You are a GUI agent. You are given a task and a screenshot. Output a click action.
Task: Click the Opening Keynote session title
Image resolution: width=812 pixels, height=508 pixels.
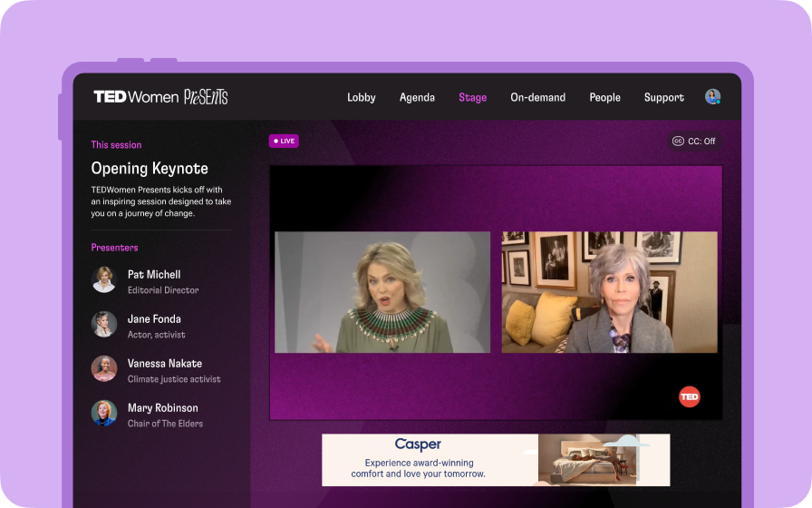(150, 169)
